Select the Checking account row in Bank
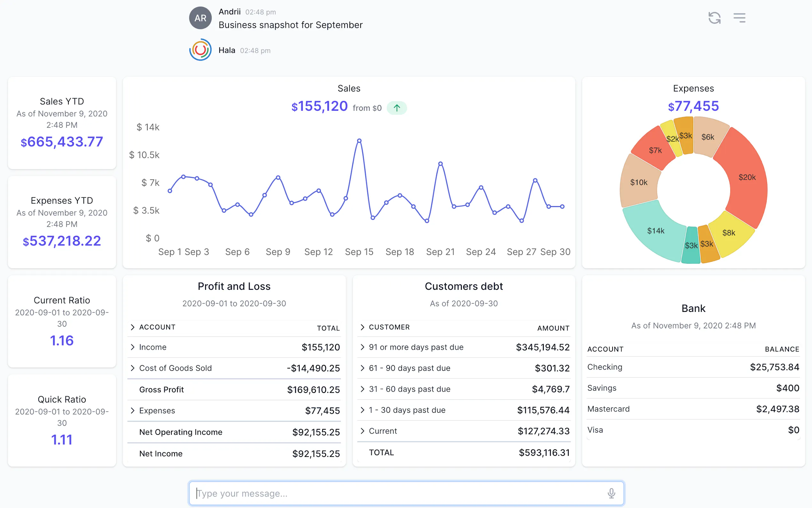812x508 pixels. (x=693, y=367)
